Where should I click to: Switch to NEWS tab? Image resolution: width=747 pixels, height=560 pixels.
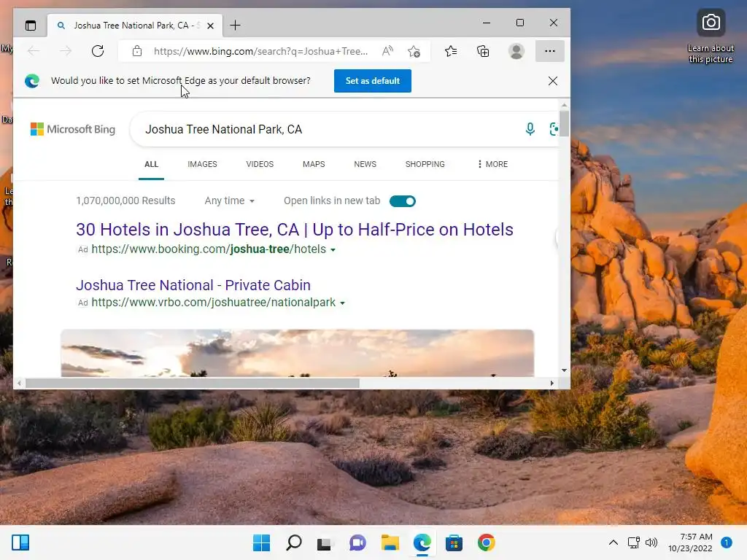(365, 164)
